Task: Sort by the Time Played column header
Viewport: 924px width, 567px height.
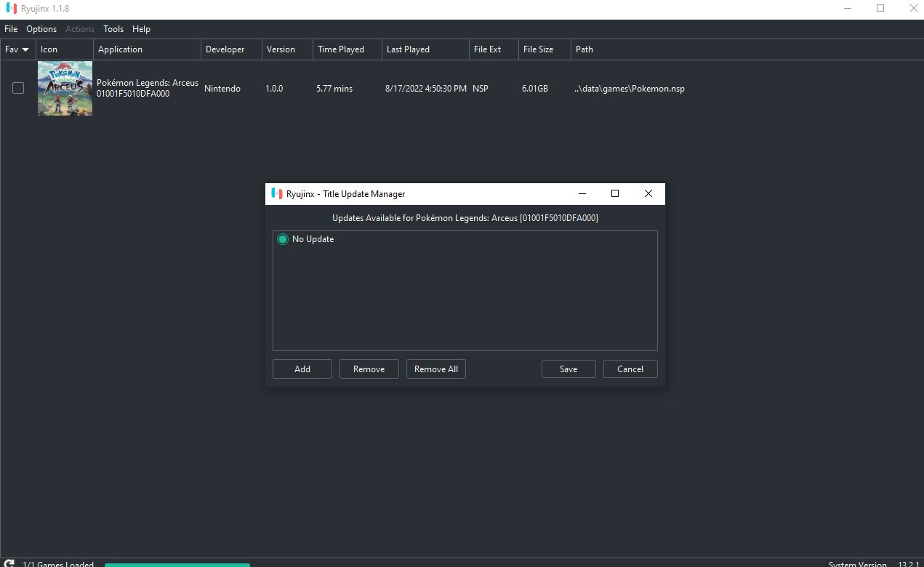Action: 341,49
